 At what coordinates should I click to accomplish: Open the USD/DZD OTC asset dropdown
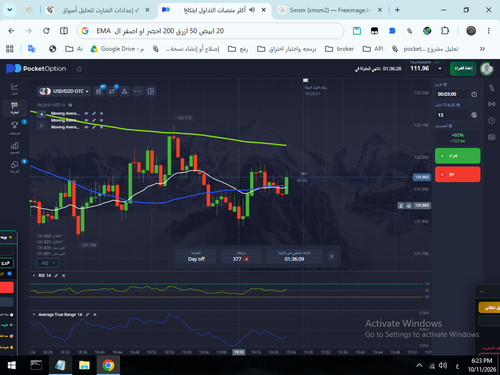pyautogui.click(x=64, y=91)
